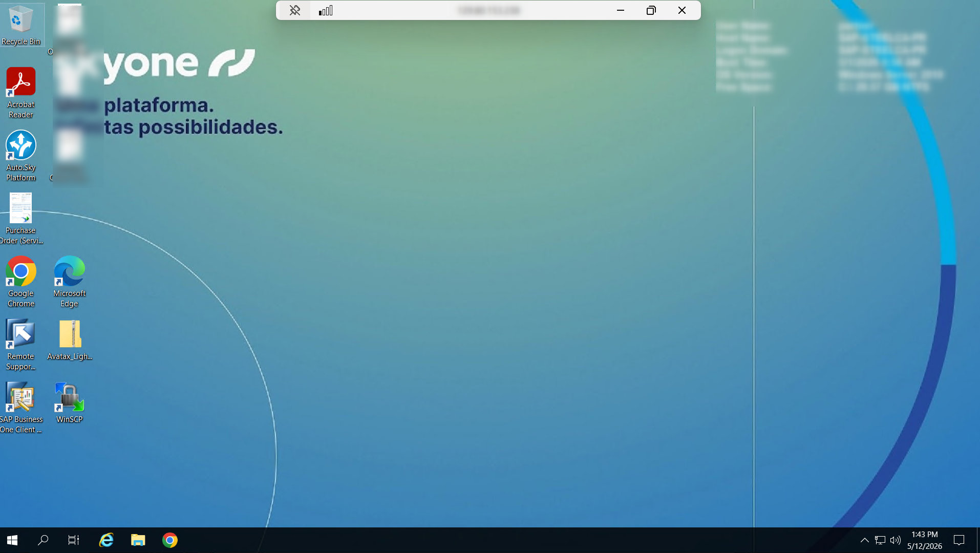The width and height of the screenshot is (980, 553).
Task: Open the Microsoft Edge desktop shortcut
Action: (70, 282)
